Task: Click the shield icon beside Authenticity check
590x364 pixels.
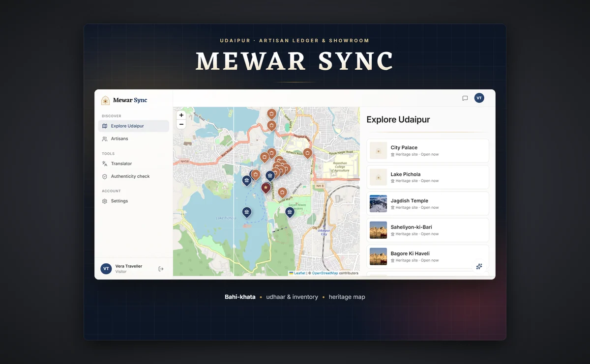Action: pyautogui.click(x=105, y=176)
